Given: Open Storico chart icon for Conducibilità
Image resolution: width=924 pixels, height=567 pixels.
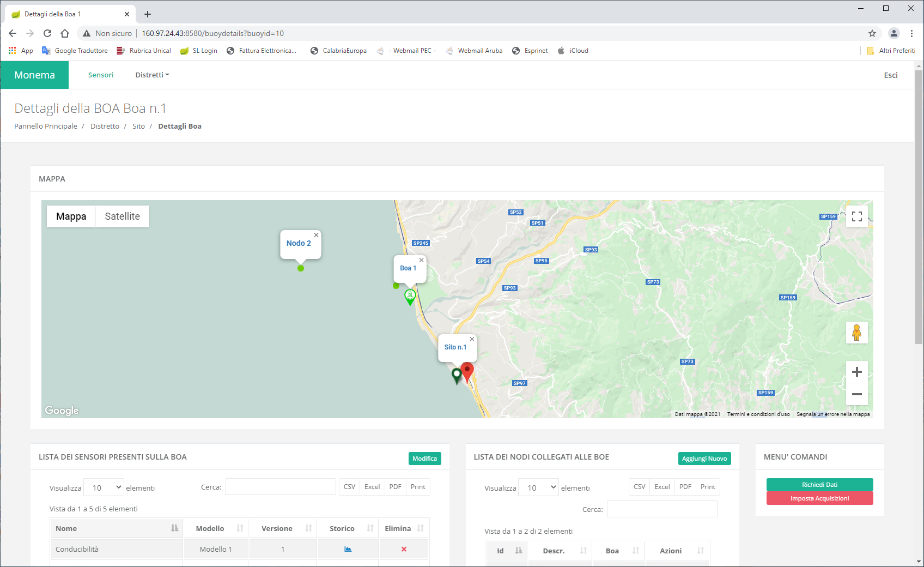Looking at the screenshot, I should click(348, 549).
